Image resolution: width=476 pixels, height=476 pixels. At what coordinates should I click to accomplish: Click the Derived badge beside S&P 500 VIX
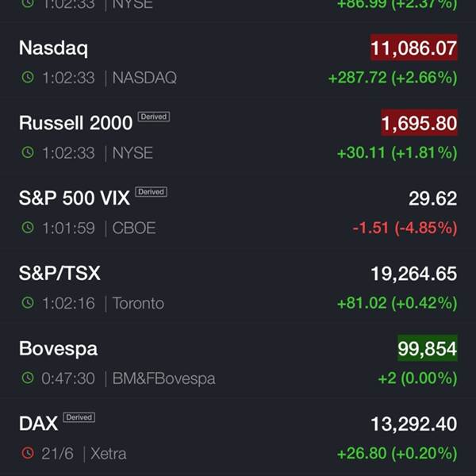pyautogui.click(x=151, y=192)
